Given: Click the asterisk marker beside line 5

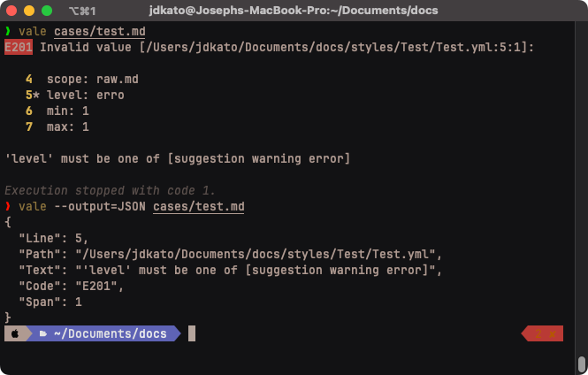Looking at the screenshot, I should [36, 95].
